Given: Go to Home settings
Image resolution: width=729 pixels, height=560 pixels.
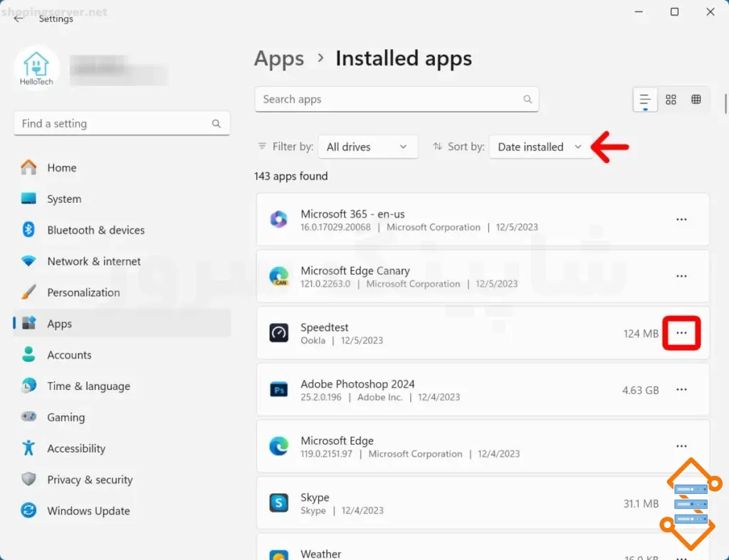Looking at the screenshot, I should [x=122, y=168].
